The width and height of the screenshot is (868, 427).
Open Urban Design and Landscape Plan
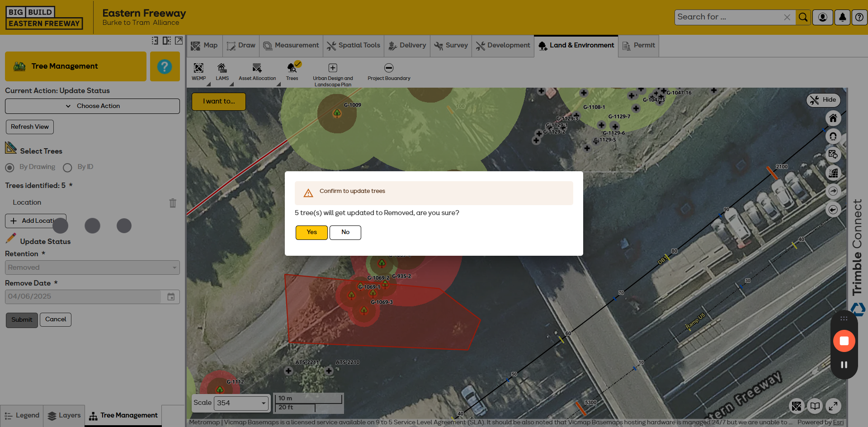tap(333, 75)
